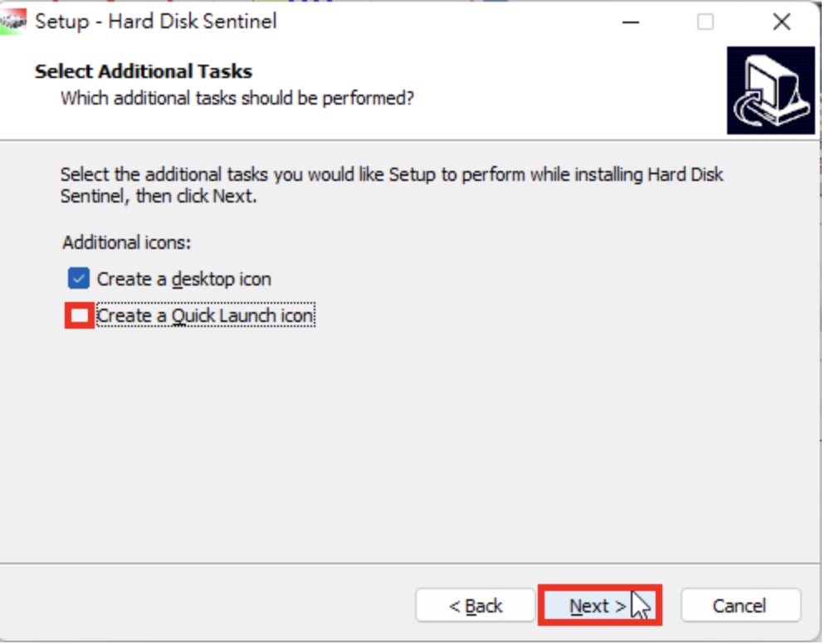
Task: Click the grayed-out maximize button
Action: [705, 22]
